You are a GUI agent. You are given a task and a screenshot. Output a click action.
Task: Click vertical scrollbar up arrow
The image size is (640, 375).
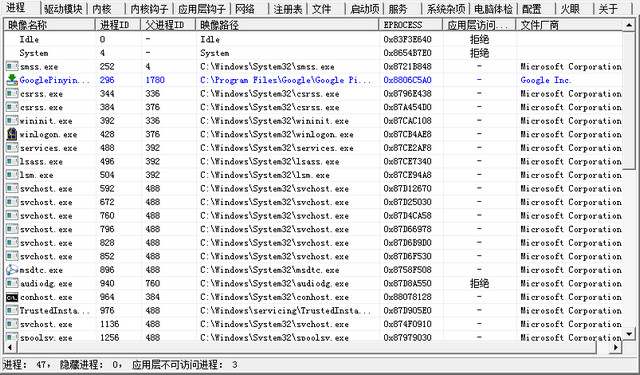tap(629, 25)
